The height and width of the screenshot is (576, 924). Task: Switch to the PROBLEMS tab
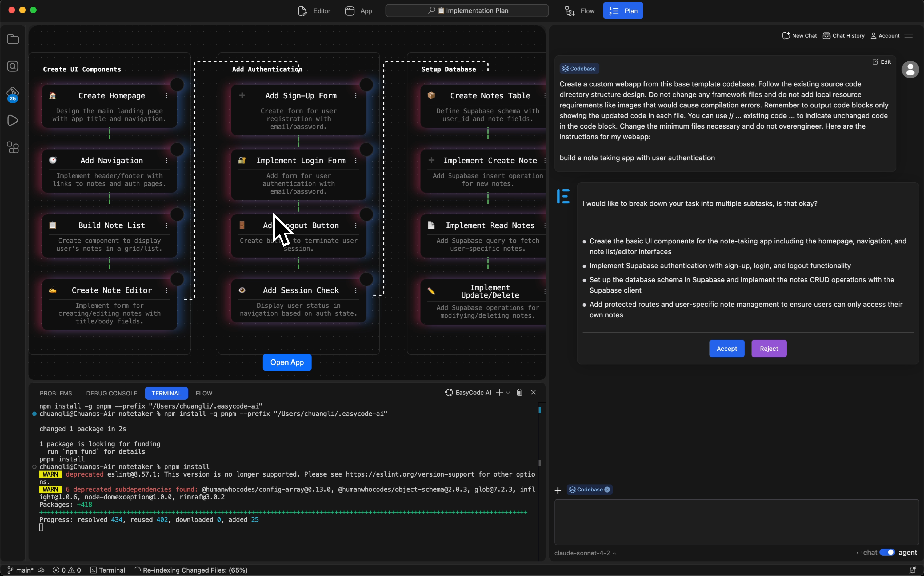pos(56,393)
